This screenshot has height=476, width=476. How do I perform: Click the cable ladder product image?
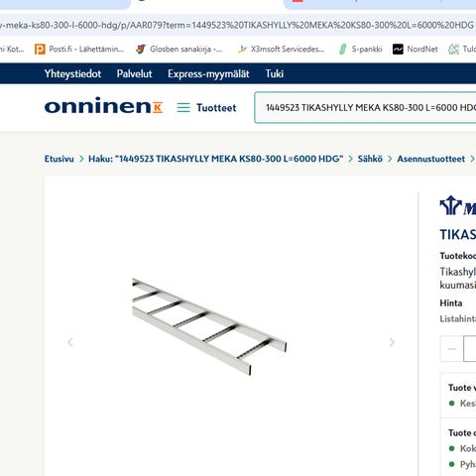coord(209,326)
